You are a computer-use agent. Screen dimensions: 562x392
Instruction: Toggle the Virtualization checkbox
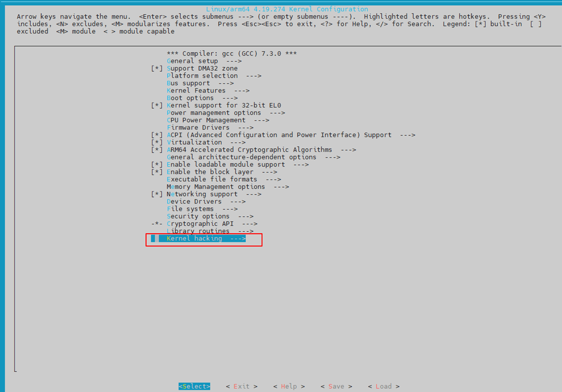(157, 143)
